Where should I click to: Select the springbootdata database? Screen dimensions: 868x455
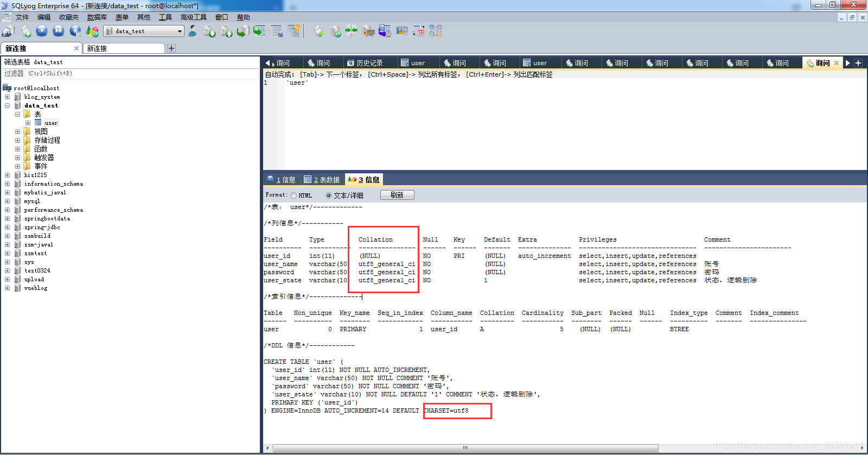[x=47, y=219]
